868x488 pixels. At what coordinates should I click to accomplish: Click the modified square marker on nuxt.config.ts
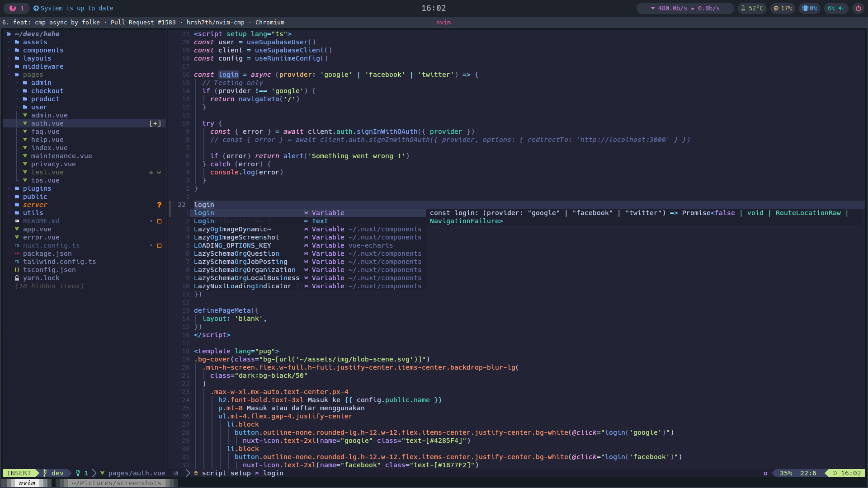point(159,246)
